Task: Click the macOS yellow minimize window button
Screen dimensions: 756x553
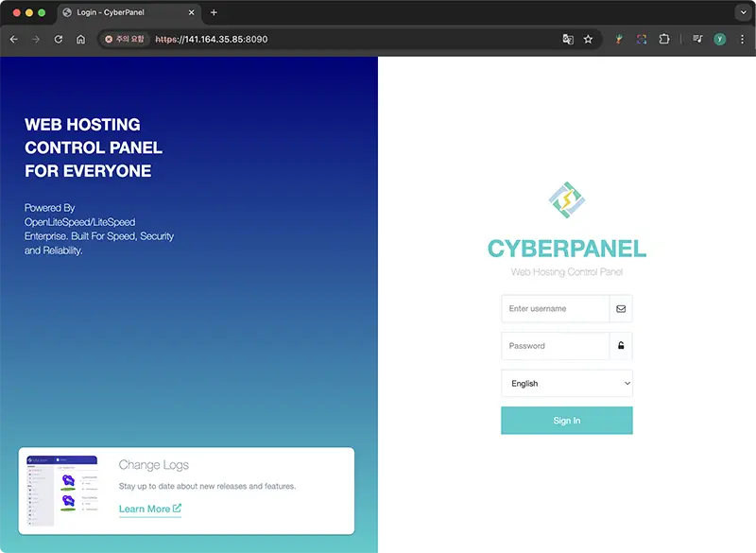Action: pyautogui.click(x=29, y=12)
